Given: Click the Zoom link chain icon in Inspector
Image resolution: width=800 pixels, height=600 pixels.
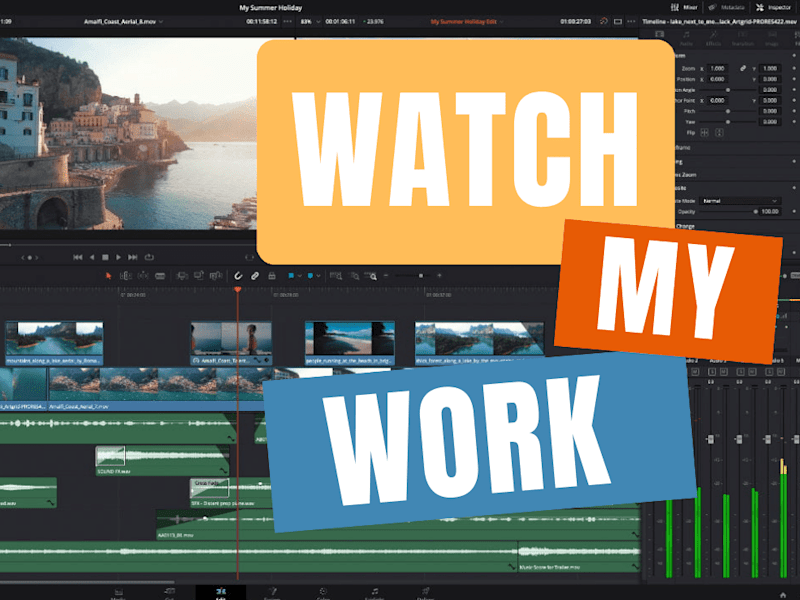Looking at the screenshot, I should [743, 68].
